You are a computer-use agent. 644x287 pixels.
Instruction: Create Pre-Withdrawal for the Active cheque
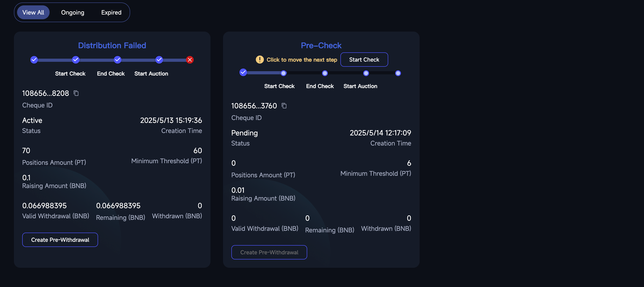pyautogui.click(x=60, y=240)
